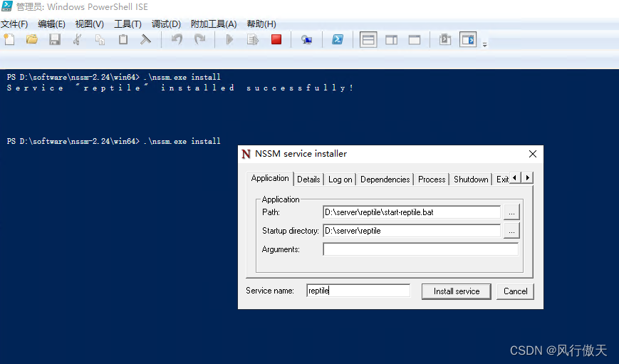Open the 调试(D) menu

click(x=166, y=24)
